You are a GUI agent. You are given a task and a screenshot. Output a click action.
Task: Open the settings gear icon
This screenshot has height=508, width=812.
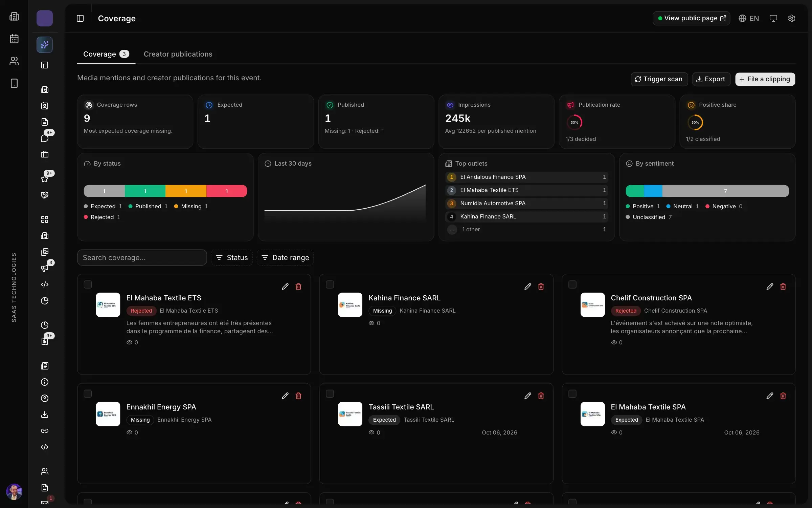791,18
